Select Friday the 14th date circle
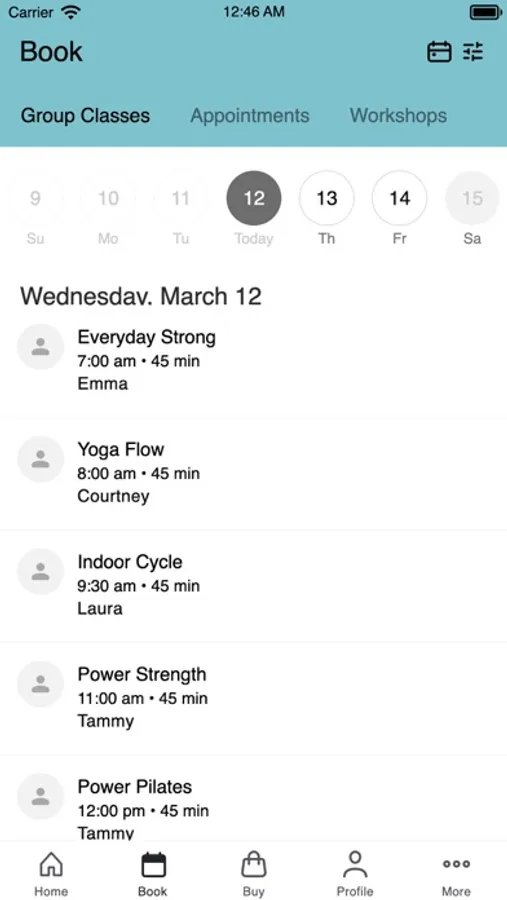This screenshot has width=507, height=900. 400,198
